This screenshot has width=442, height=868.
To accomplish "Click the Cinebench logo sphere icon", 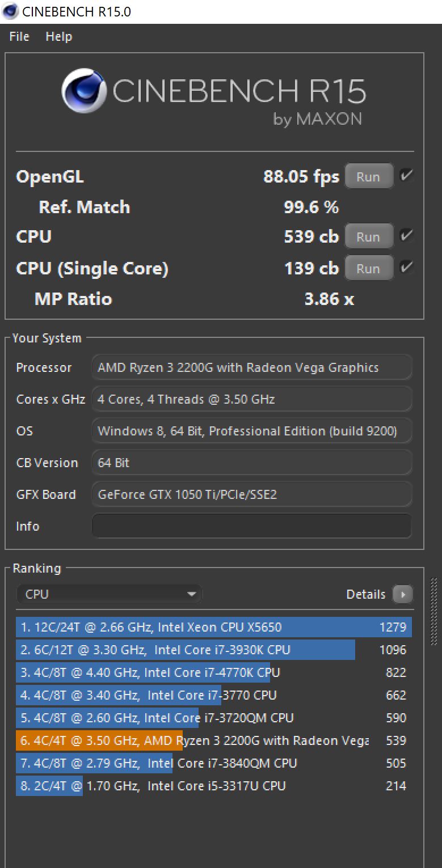I will tap(84, 91).
